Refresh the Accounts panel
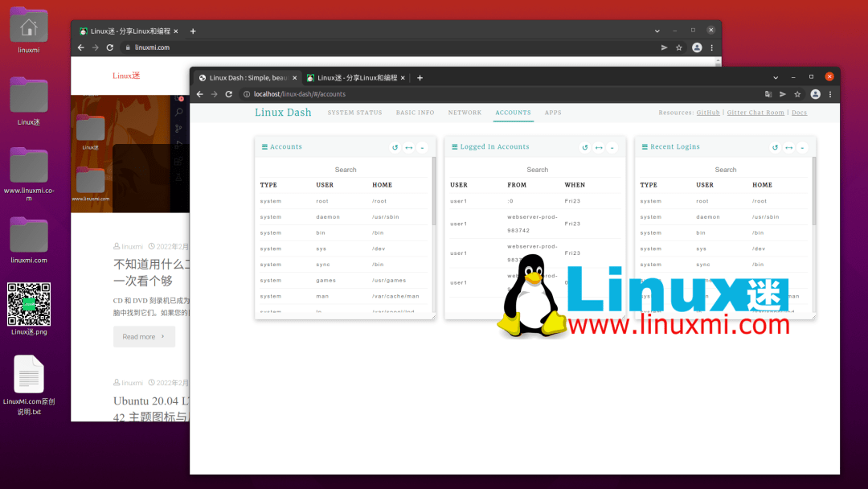 click(x=394, y=147)
